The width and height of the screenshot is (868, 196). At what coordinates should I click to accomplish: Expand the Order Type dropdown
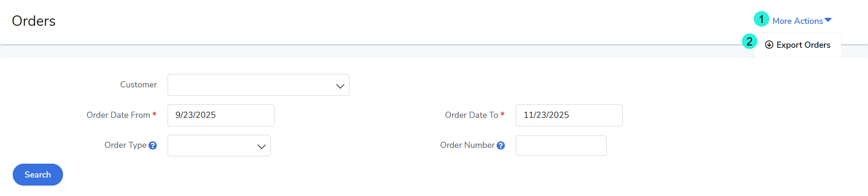(x=219, y=146)
